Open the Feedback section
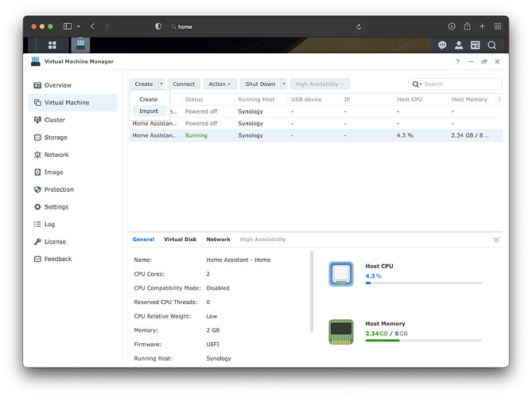Image resolution: width=532 pixels, height=398 pixels. [x=72, y=259]
